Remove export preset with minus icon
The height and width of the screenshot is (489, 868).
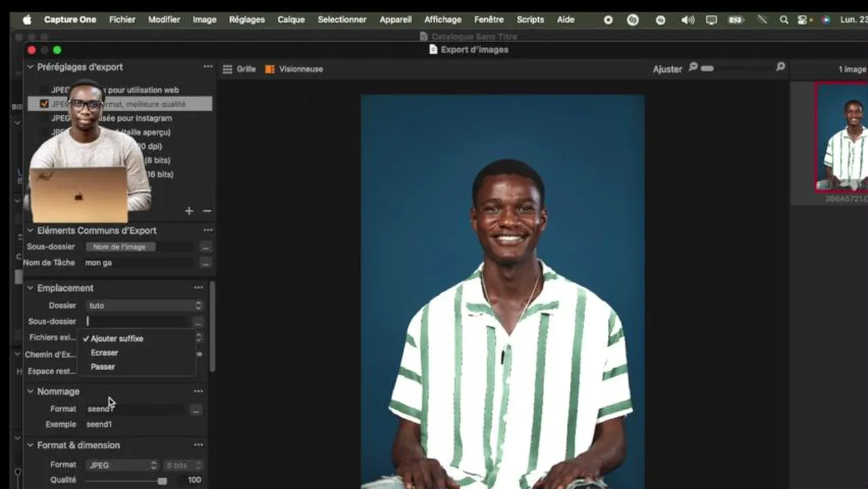[207, 211]
